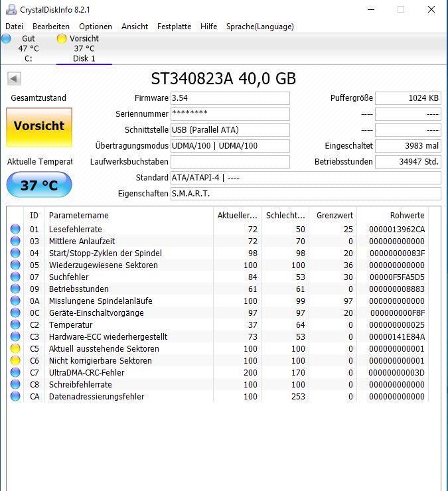Select the Temperatur parameter name

[x=71, y=325]
